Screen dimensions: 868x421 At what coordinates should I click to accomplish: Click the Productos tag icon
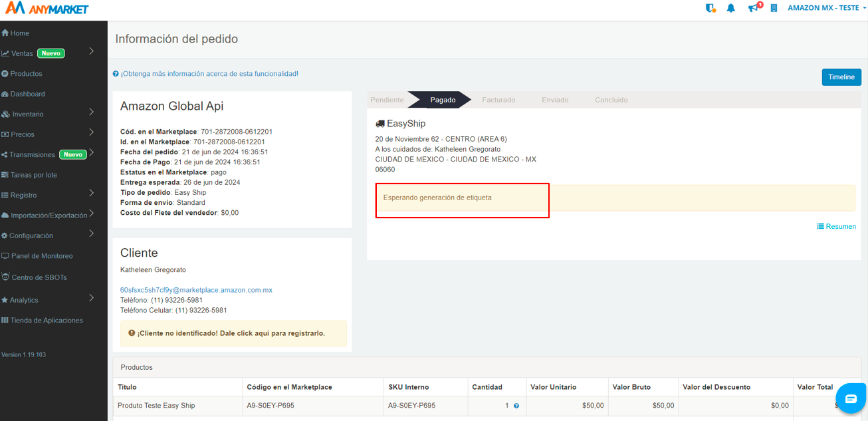(5, 74)
